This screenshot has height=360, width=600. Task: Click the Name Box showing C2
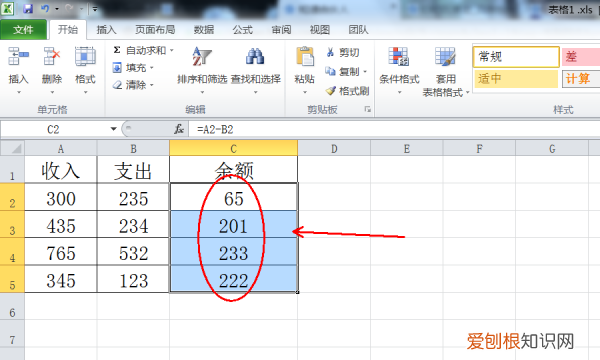54,129
